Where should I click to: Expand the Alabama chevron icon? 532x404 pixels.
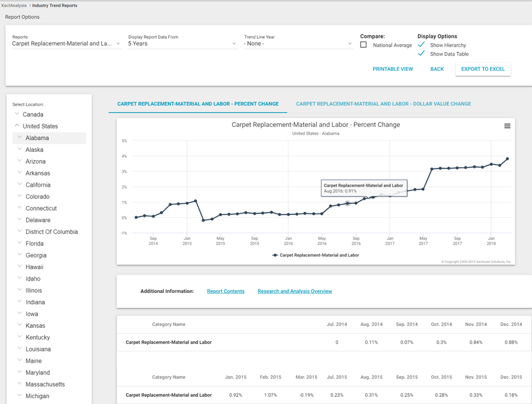point(20,138)
